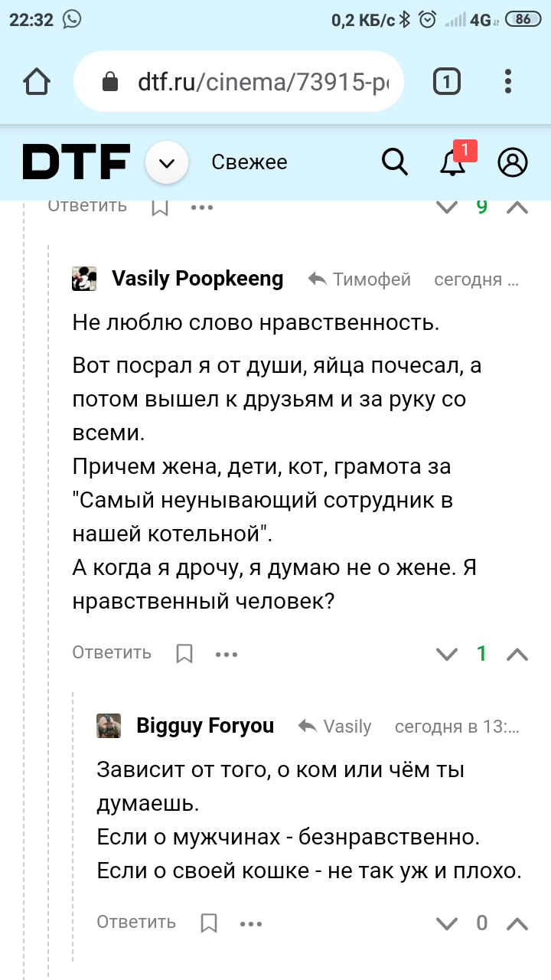This screenshot has width=551, height=980.
Task: Bookmark Bigguy Foryou's comment
Action: [209, 923]
